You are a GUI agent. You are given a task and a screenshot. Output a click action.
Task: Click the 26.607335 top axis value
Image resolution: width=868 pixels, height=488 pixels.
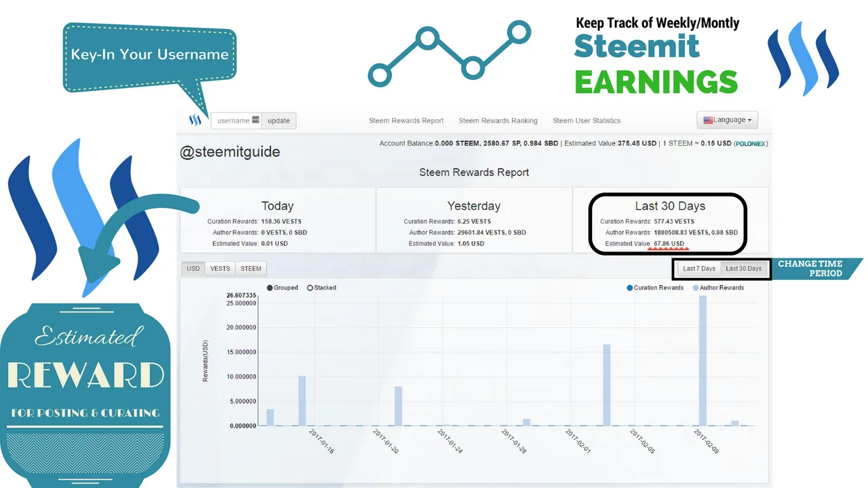pyautogui.click(x=241, y=296)
